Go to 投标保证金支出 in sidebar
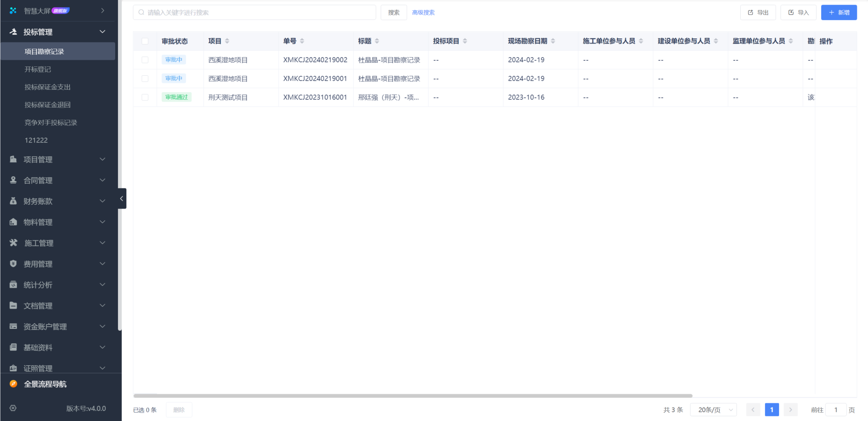 click(x=48, y=87)
